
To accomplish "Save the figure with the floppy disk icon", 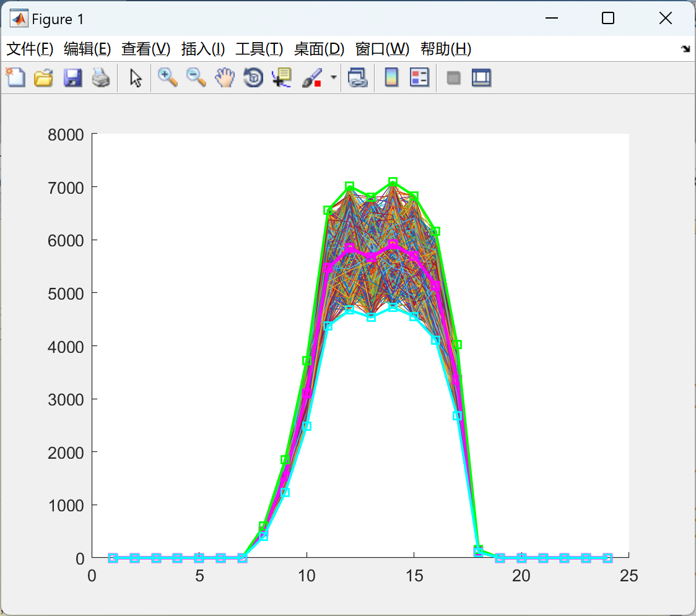I will pos(72,77).
